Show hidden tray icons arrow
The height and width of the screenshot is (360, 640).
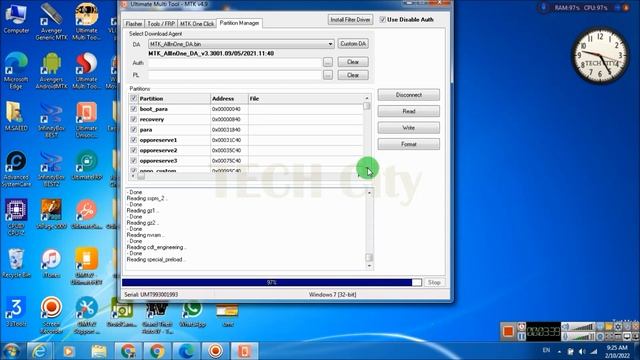[559, 351]
